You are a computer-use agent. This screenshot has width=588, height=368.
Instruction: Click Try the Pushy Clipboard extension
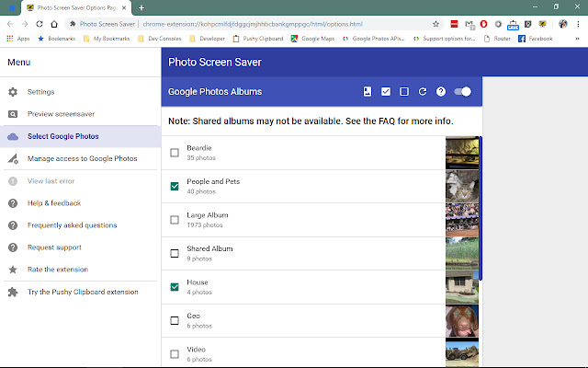tap(83, 292)
